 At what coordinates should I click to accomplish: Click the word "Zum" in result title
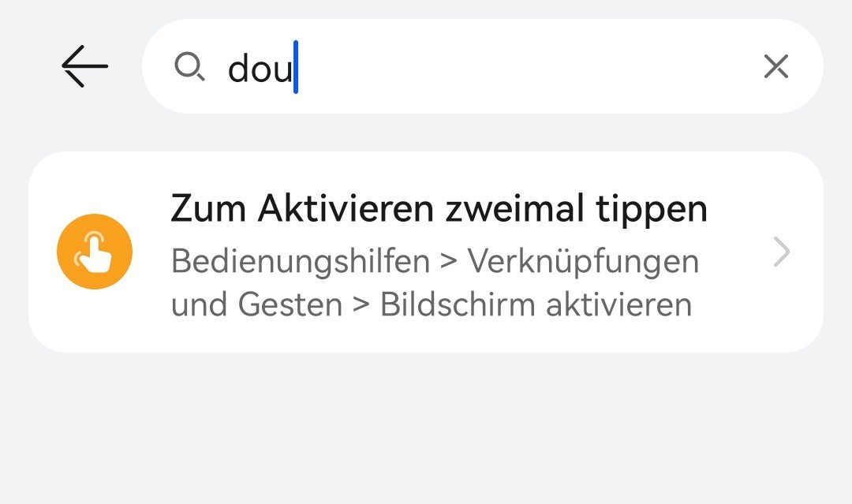[208, 210]
